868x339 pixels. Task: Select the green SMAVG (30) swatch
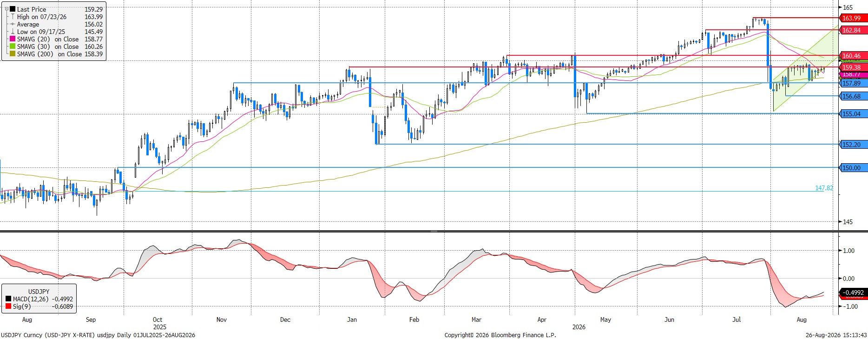(x=13, y=47)
